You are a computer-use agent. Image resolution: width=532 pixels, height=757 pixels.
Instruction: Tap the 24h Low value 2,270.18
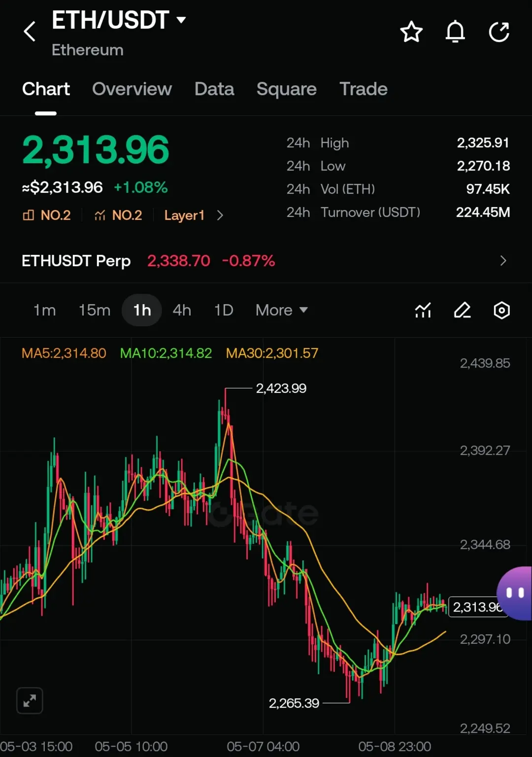pos(483,166)
